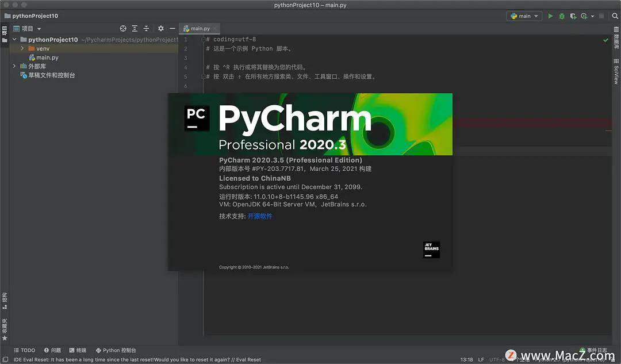
Task: Expand all items in project panel
Action: coord(135,28)
